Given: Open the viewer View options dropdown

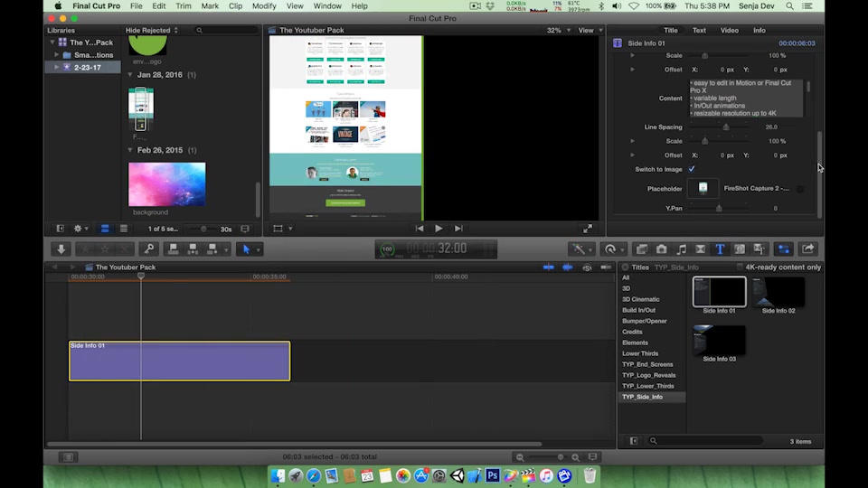Looking at the screenshot, I should pos(590,31).
